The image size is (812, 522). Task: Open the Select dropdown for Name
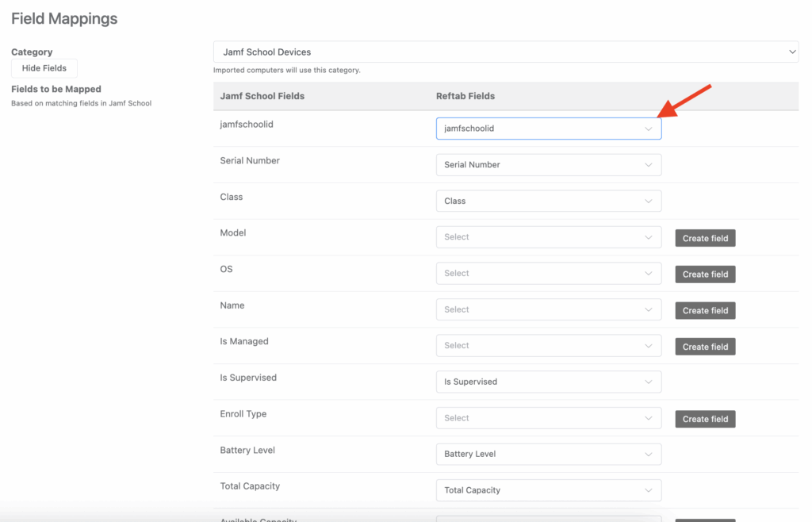tap(548, 310)
